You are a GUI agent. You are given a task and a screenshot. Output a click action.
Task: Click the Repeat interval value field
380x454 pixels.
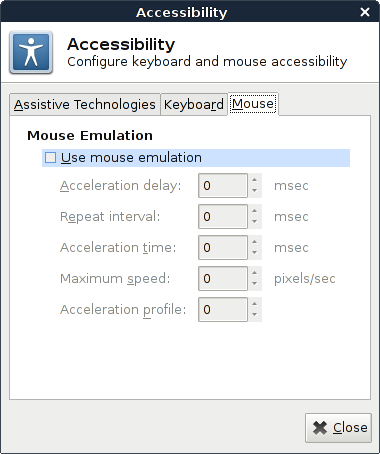click(223, 217)
